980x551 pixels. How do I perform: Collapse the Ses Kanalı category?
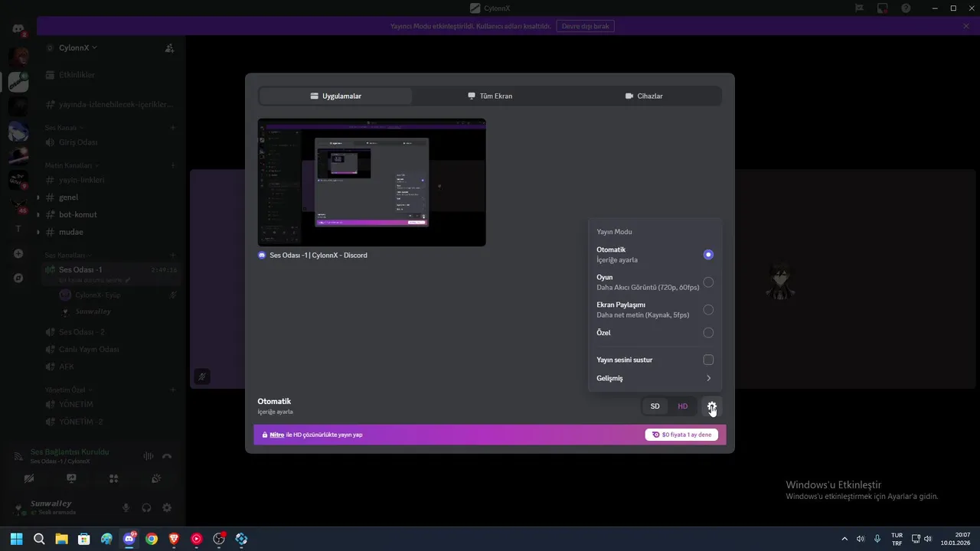pos(64,128)
